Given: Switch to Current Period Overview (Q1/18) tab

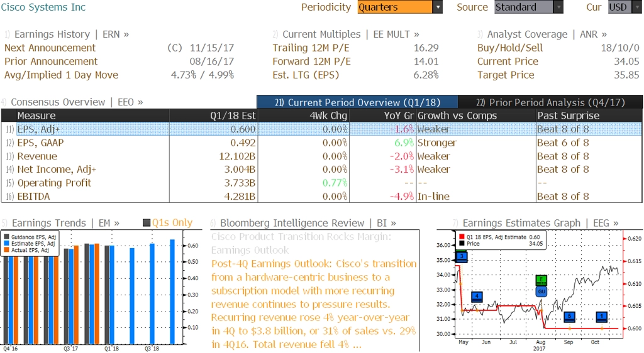Looking at the screenshot, I should click(x=357, y=102).
